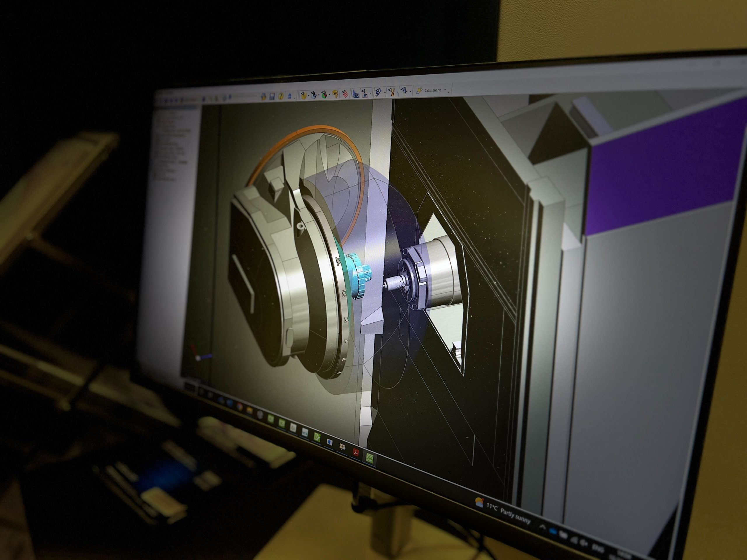
Task: Click the yellow cylinder part icon
Action: click(x=335, y=95)
